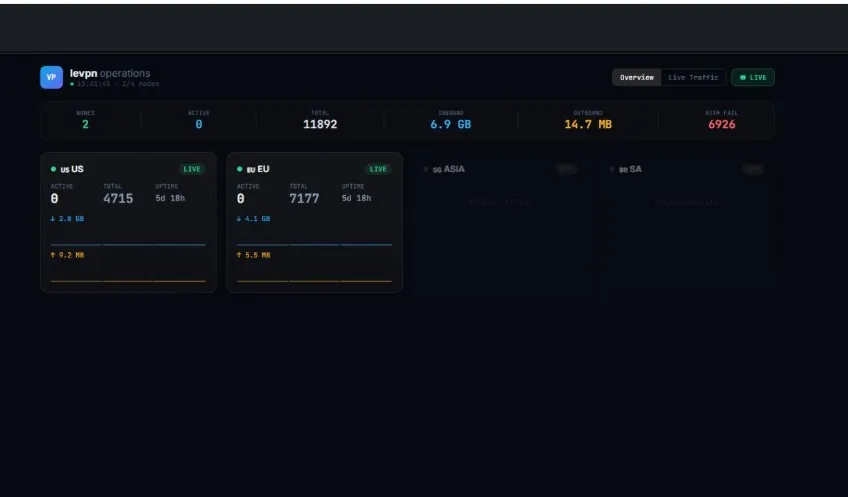Select the dimmed ASIA node card title
848x497 pixels.
[448, 169]
